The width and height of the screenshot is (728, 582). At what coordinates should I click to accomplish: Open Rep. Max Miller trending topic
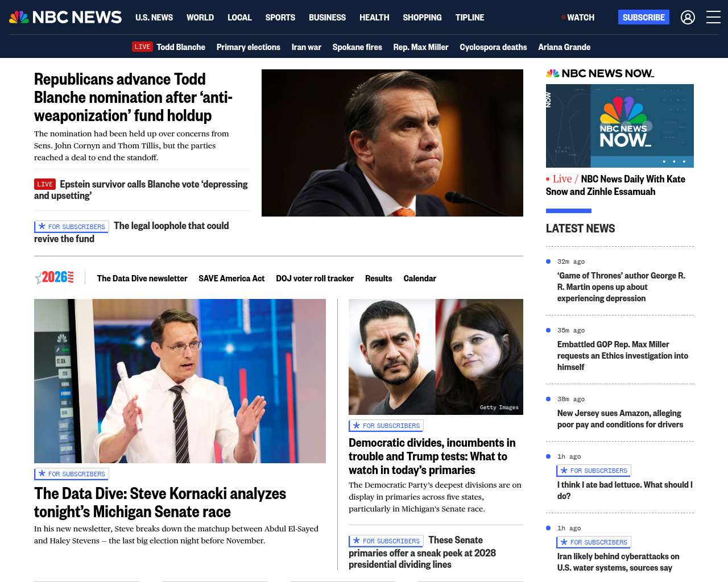[421, 47]
